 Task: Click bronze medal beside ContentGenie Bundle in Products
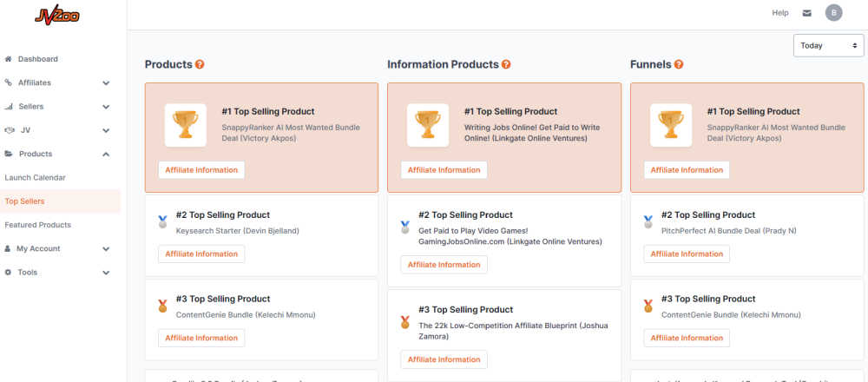163,306
